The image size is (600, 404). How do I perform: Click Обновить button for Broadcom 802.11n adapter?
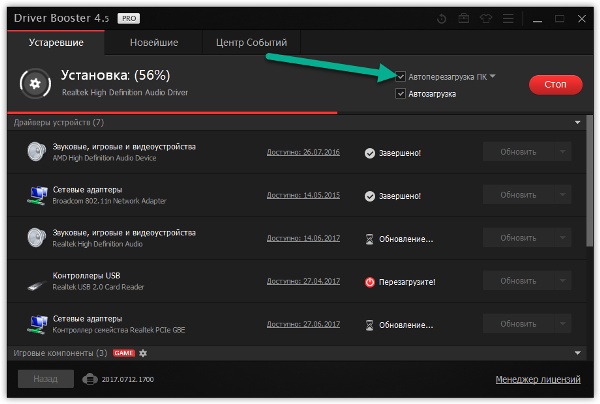tap(518, 195)
